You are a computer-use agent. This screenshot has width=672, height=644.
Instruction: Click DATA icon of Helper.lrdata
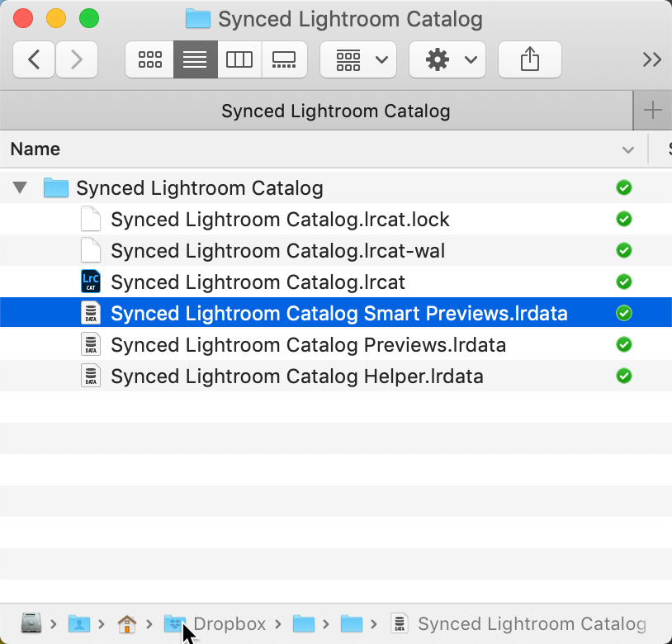[x=91, y=376]
